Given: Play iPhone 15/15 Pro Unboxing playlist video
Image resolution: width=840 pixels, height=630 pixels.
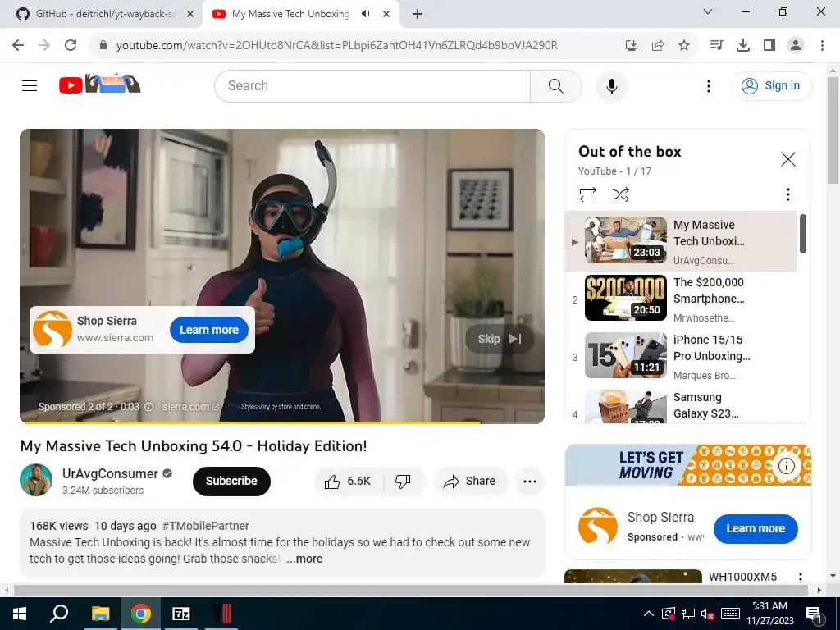Looking at the screenshot, I should pos(681,356).
